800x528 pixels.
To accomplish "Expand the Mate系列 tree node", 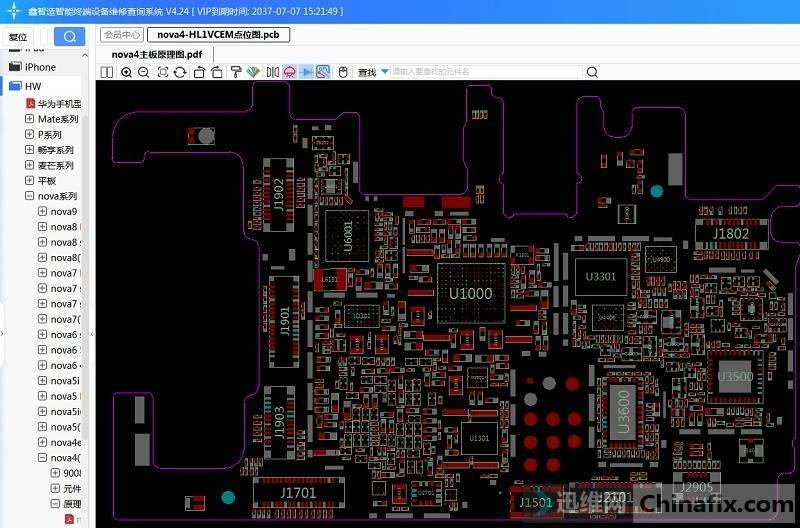I will 30,119.
